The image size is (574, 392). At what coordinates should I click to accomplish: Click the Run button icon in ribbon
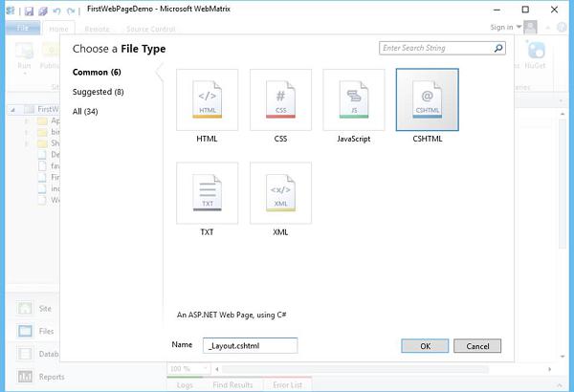click(x=24, y=51)
